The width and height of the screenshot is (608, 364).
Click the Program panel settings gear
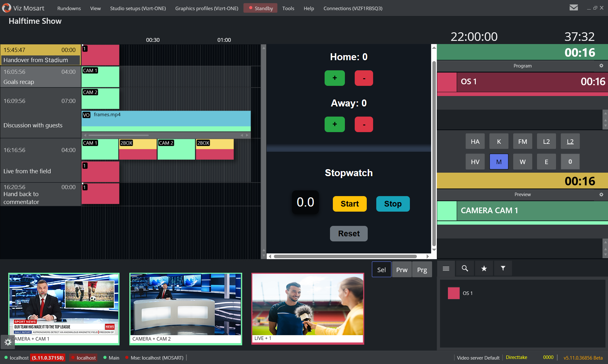[601, 66]
